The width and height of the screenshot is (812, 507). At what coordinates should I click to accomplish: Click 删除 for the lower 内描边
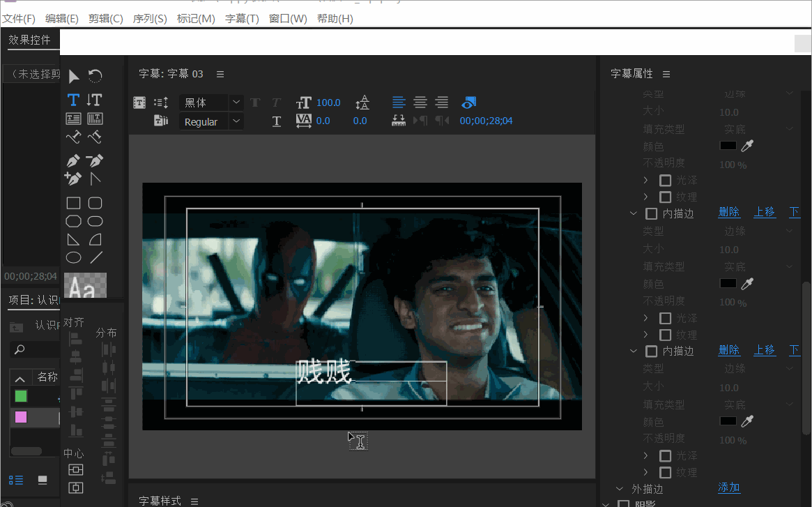pos(728,350)
